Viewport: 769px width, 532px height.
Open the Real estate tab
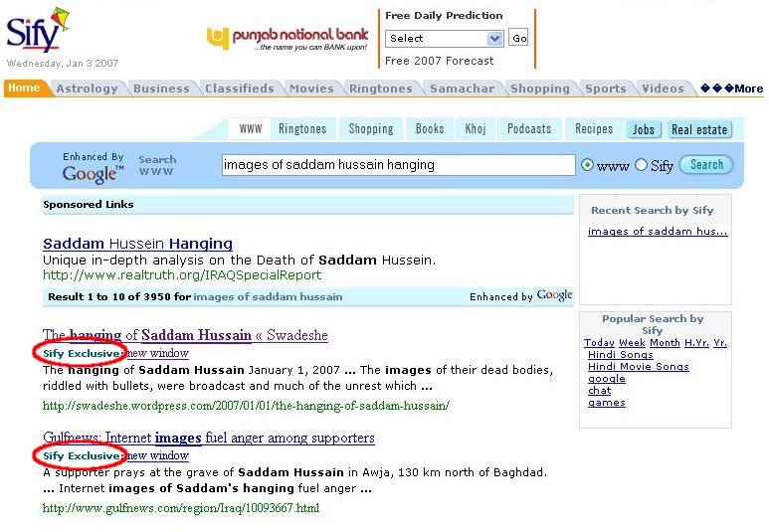click(699, 129)
